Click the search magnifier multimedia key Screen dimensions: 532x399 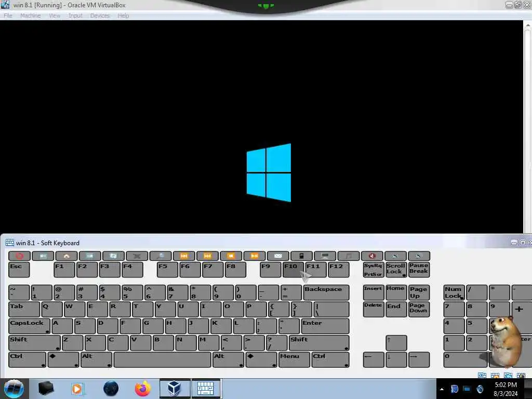161,256
